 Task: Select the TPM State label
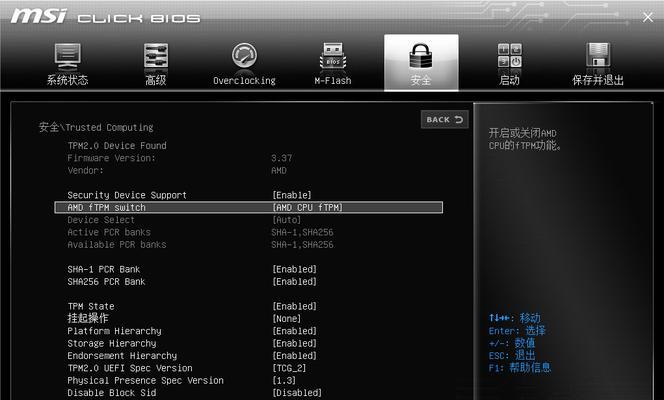(x=91, y=306)
